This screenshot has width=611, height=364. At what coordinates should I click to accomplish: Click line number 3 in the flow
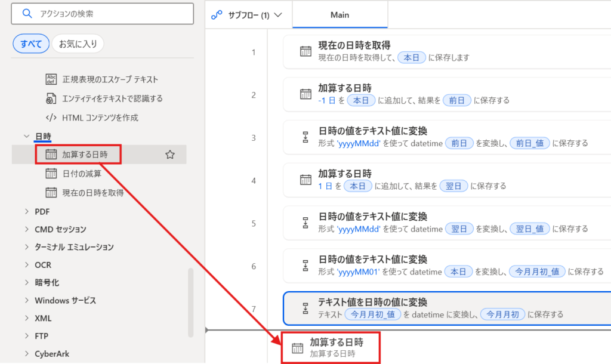(254, 138)
